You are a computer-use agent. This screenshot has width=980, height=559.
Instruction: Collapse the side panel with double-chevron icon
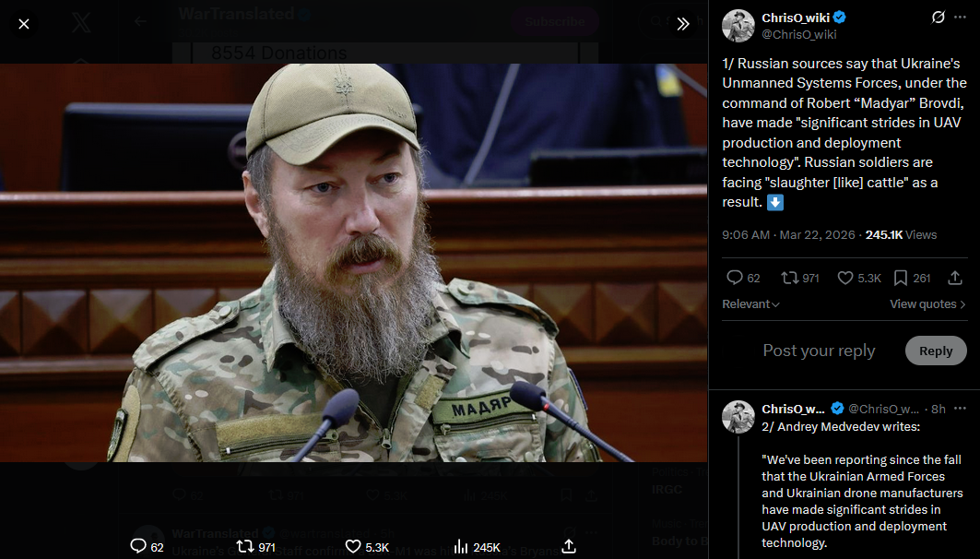point(682,24)
